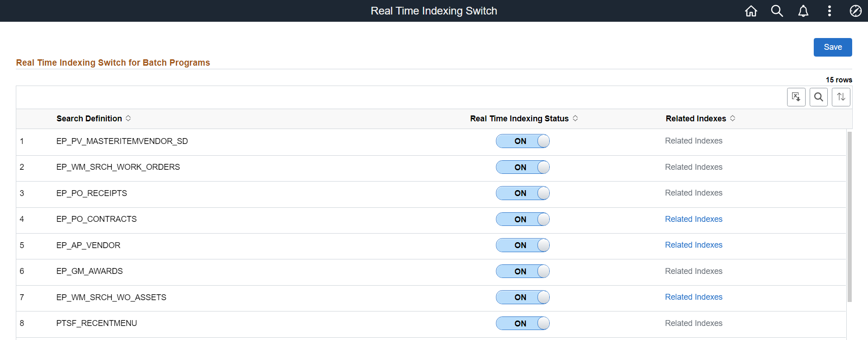Select the EP_AP_VENDOR cell
868x340 pixels.
coord(88,245)
